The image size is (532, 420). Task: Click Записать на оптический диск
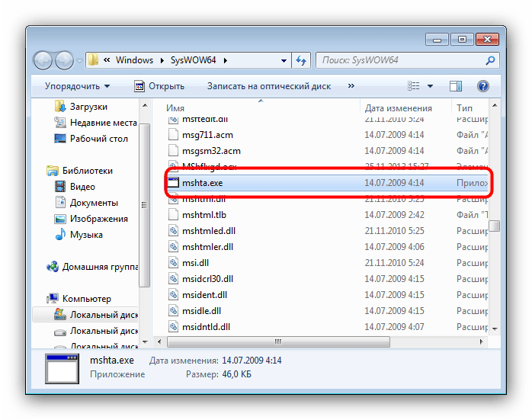269,86
